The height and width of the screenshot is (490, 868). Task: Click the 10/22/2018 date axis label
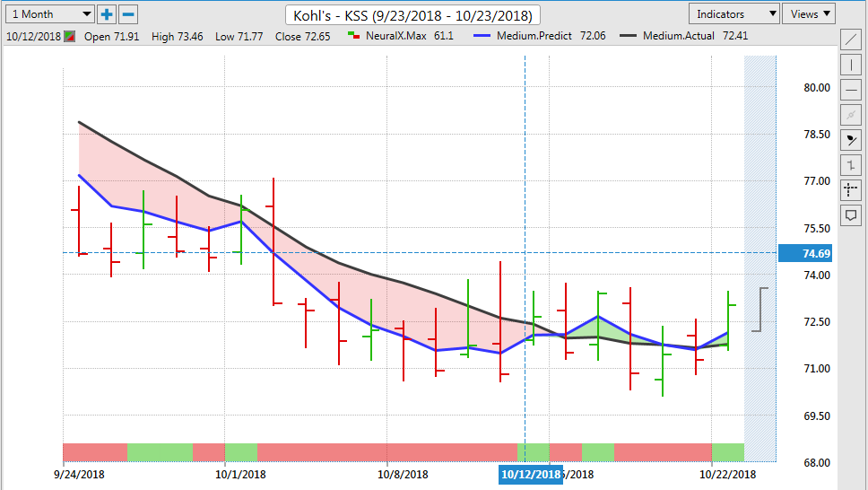[727, 475]
